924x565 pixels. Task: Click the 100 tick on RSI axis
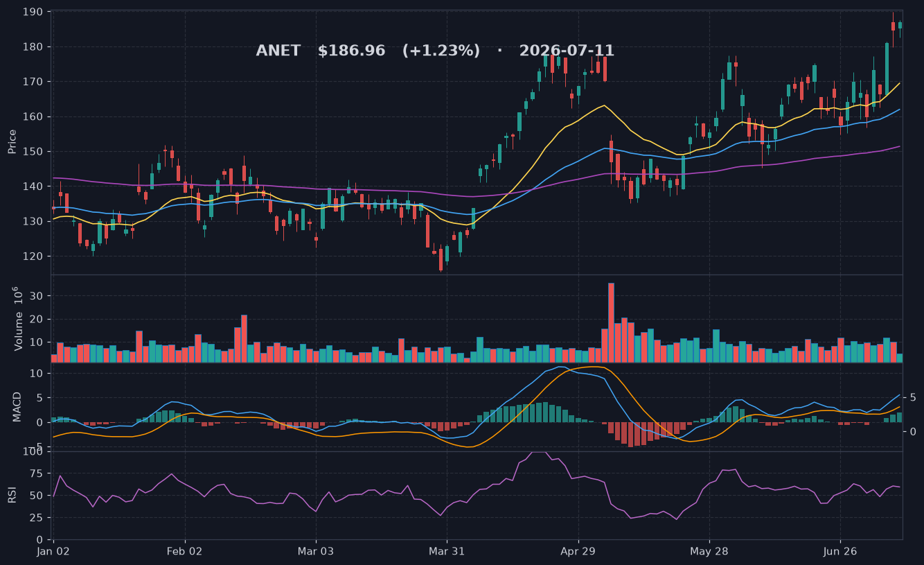click(x=33, y=452)
